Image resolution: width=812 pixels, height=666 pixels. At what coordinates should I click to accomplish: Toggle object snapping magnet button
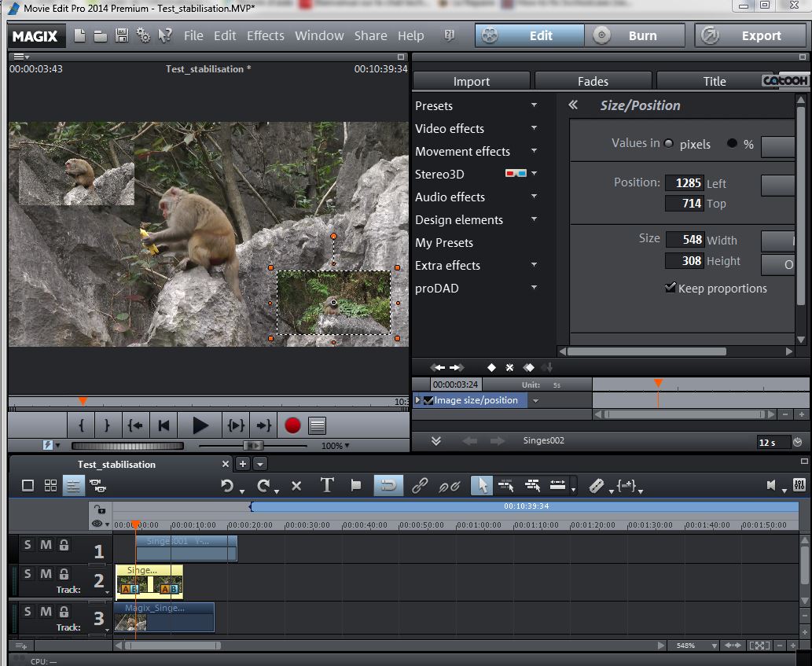(x=388, y=485)
